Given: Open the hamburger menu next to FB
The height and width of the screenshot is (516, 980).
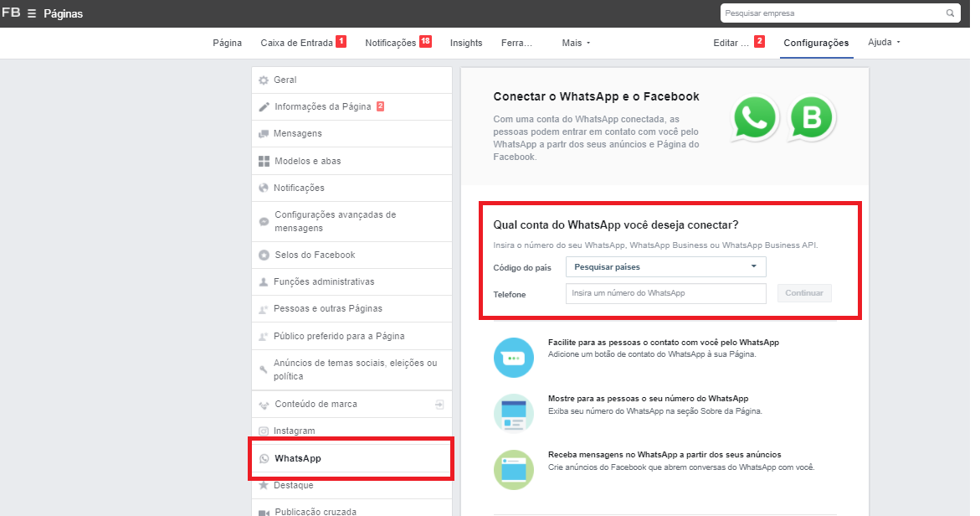Looking at the screenshot, I should 31,13.
